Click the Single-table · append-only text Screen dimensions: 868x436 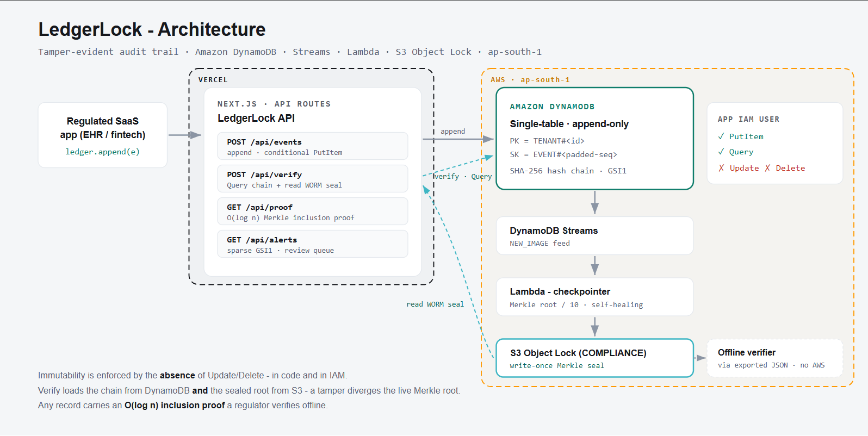pos(569,124)
